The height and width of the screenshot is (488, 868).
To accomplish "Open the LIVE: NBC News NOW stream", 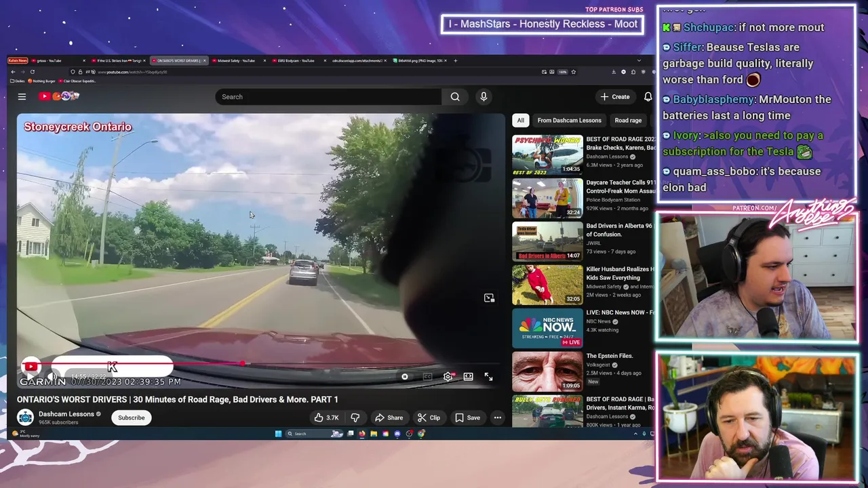I will pos(547,328).
